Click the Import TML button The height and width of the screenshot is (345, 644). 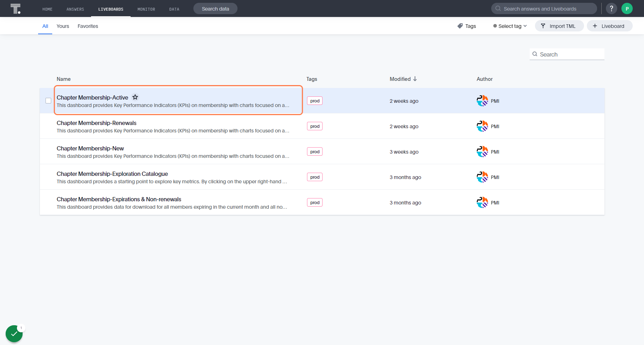coord(559,26)
